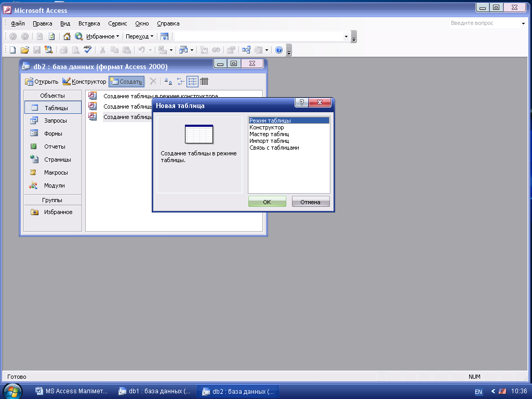Click the Создать button in db2 window
532x399 pixels.
click(x=127, y=82)
